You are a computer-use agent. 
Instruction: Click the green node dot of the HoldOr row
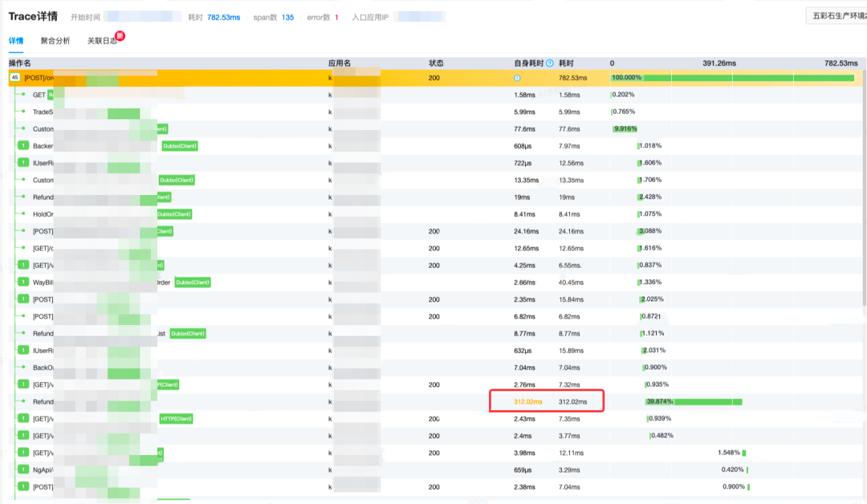click(23, 213)
